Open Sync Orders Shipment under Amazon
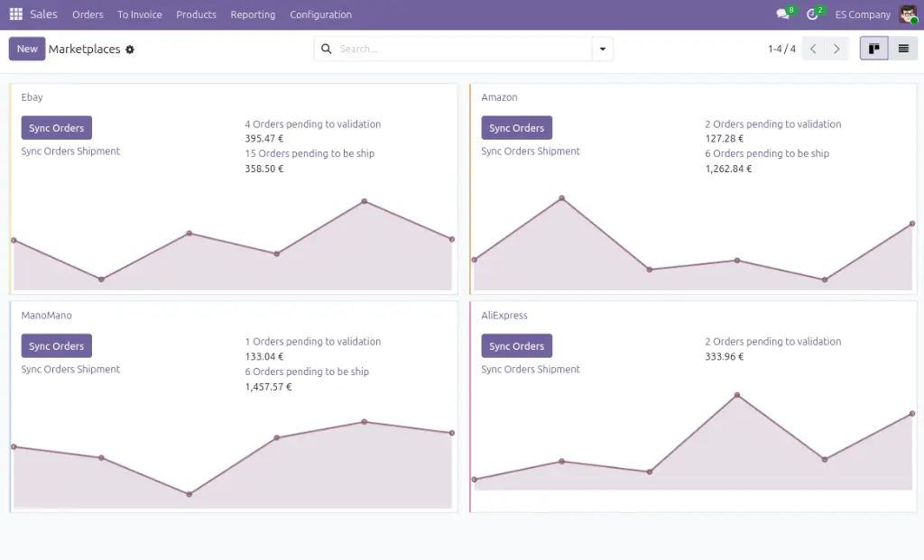 [x=531, y=151]
